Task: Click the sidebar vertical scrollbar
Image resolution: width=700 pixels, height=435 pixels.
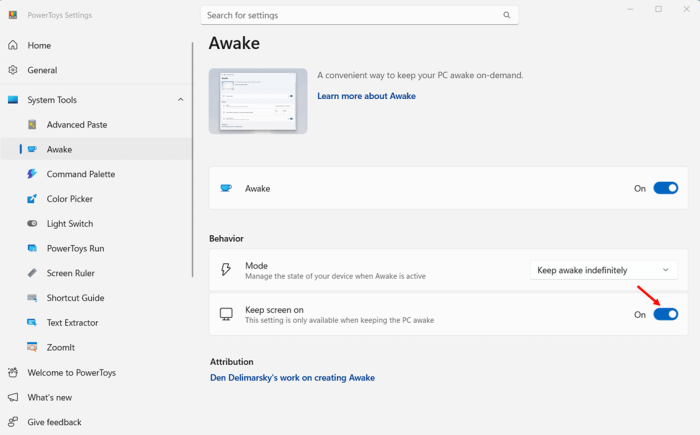Action: (192, 159)
